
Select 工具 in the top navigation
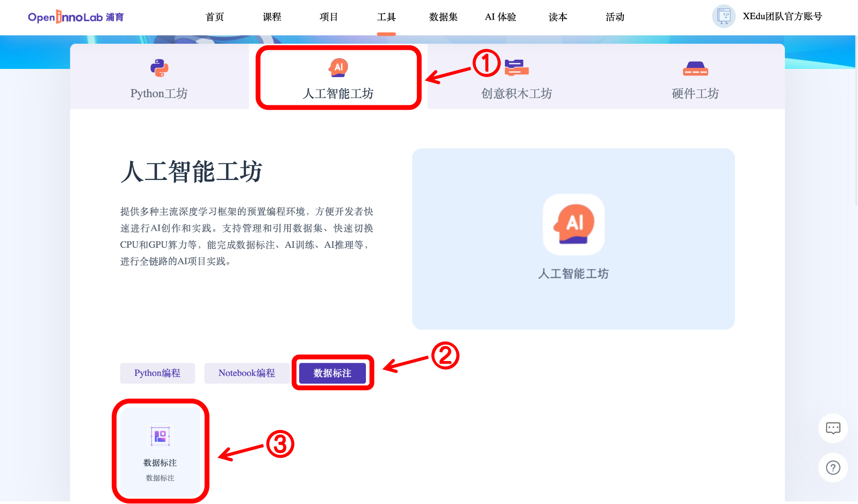386,17
